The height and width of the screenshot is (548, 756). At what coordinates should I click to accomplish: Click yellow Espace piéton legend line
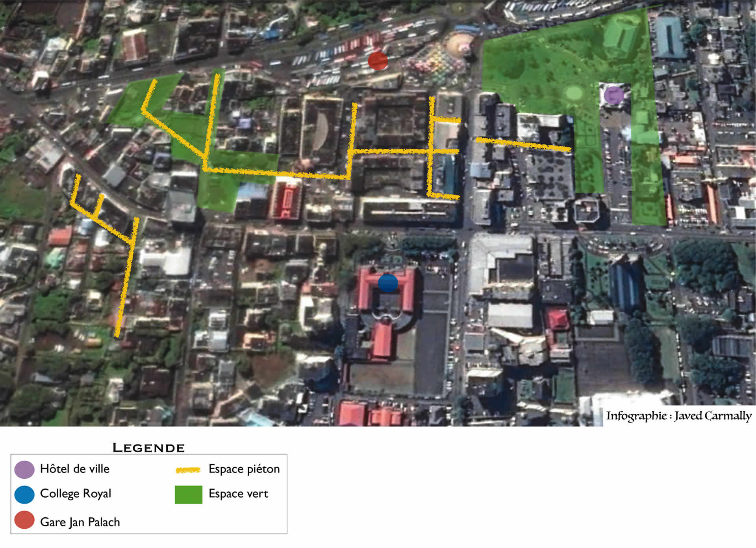coord(188,470)
